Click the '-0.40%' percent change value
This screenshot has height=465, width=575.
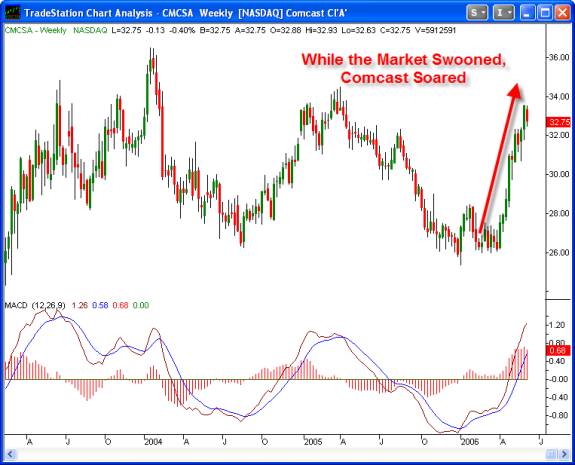click(x=182, y=30)
